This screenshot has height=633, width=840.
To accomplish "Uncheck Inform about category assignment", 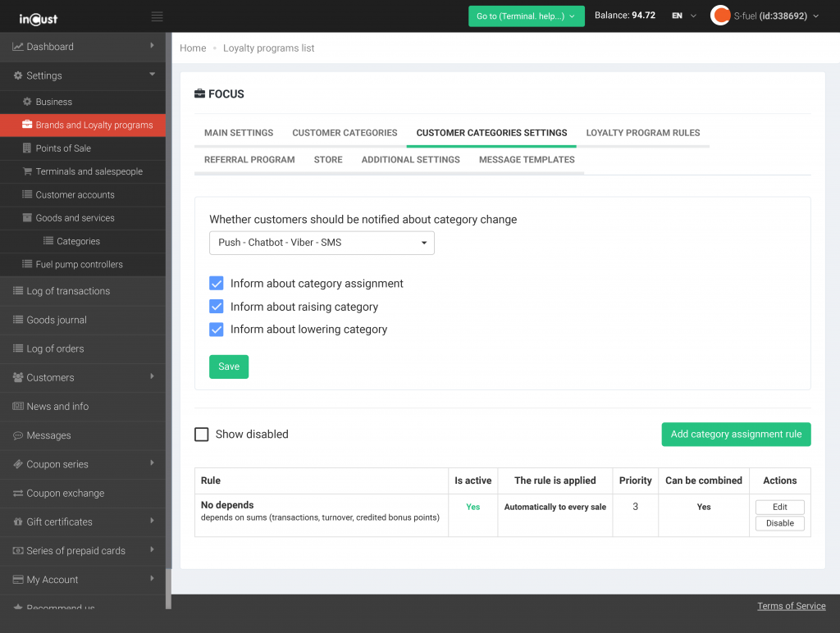I will 217,284.
